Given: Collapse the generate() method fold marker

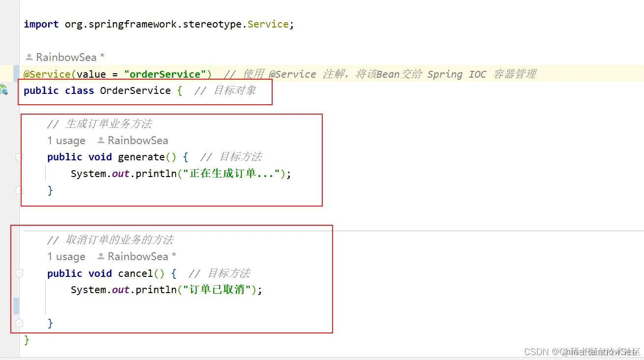Looking at the screenshot, I should point(19,157).
